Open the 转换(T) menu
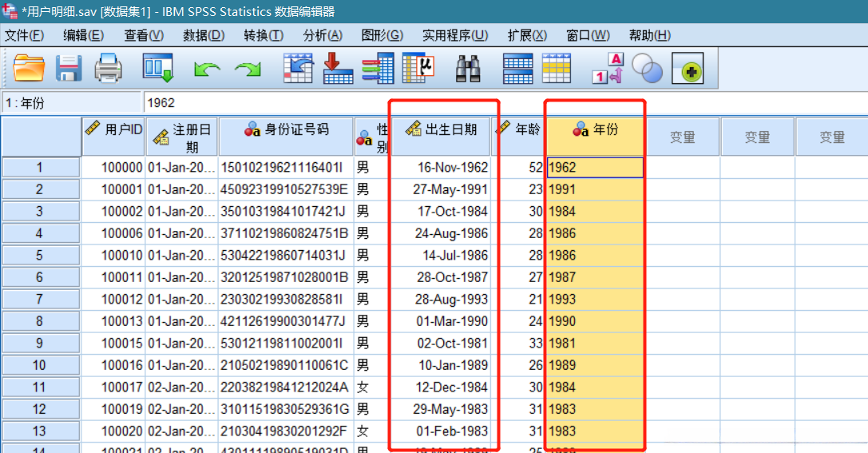Screen dimensions: 868x453 (264, 35)
